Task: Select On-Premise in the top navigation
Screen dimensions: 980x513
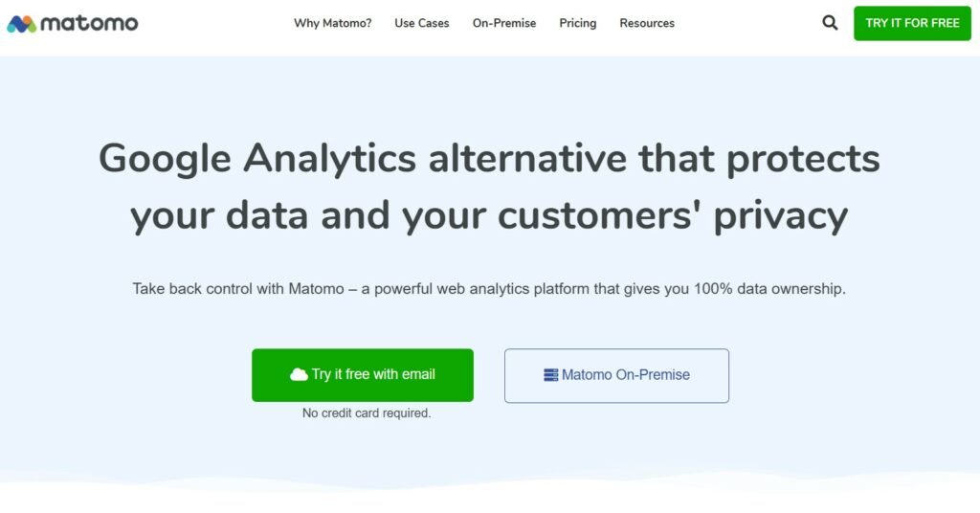Action: click(x=504, y=23)
